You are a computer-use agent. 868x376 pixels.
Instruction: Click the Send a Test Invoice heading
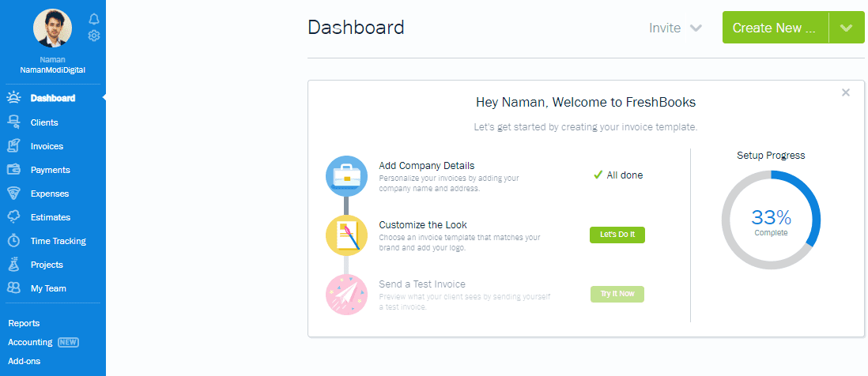pyautogui.click(x=422, y=284)
